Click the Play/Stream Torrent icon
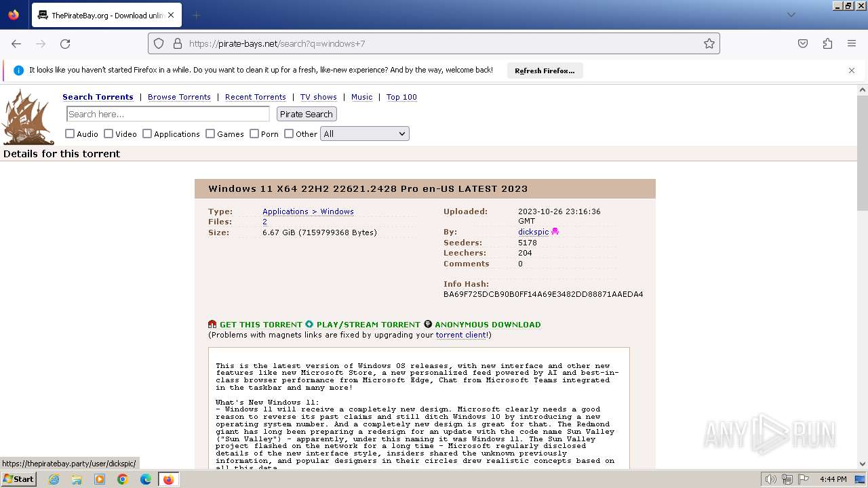 (x=309, y=325)
